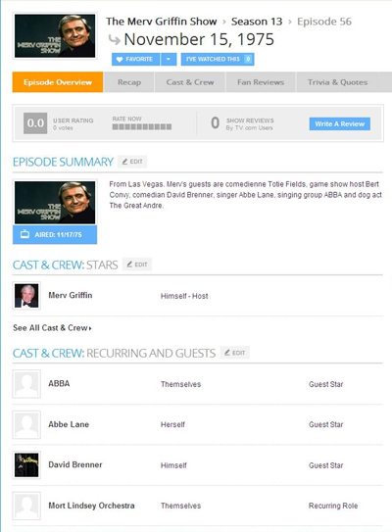Click the Write A Review button
The width and height of the screenshot is (392, 532).
pos(339,123)
